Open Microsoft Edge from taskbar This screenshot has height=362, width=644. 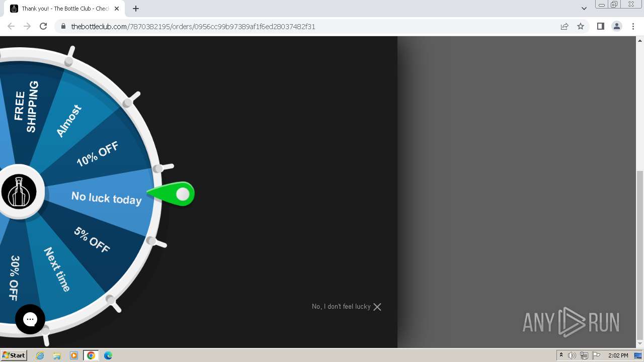coord(108,355)
